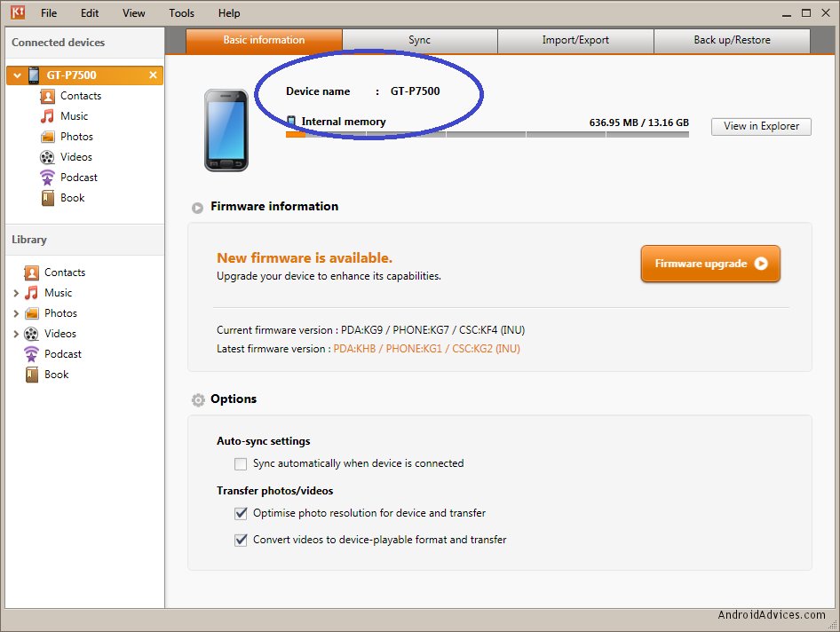Disconnect GT-P7500 using its X button
840x632 pixels.
(153, 75)
